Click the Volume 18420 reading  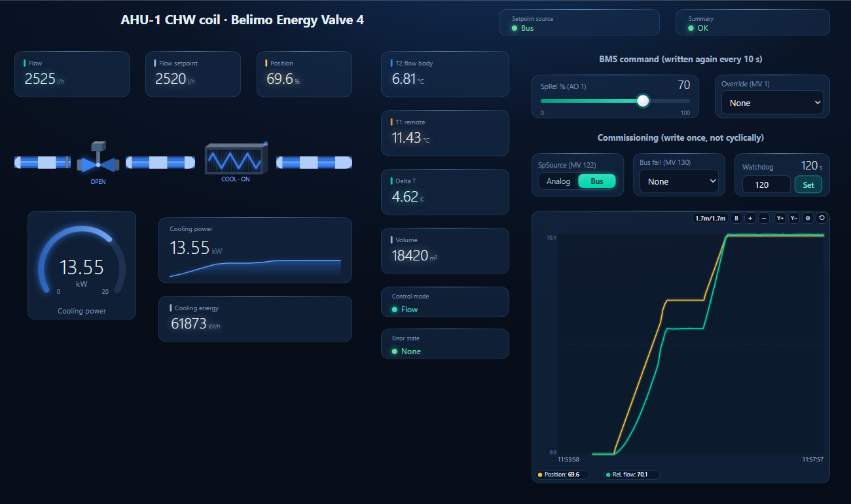445,251
